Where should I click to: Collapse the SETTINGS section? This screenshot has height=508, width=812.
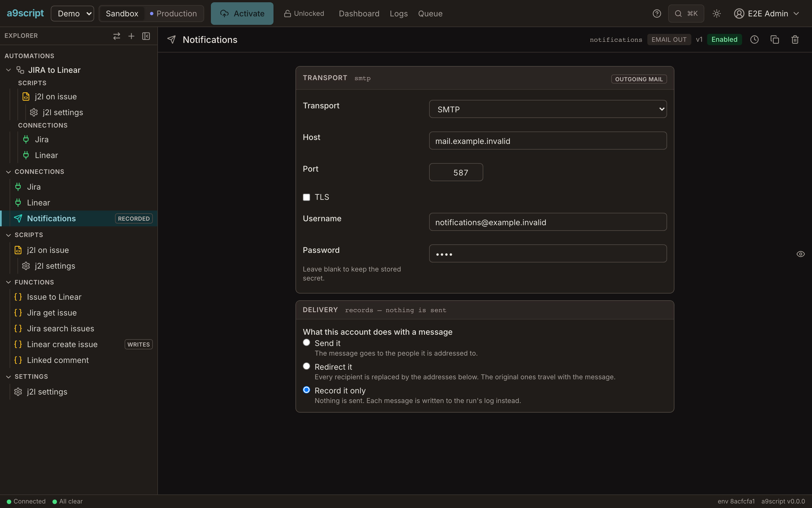(8, 377)
